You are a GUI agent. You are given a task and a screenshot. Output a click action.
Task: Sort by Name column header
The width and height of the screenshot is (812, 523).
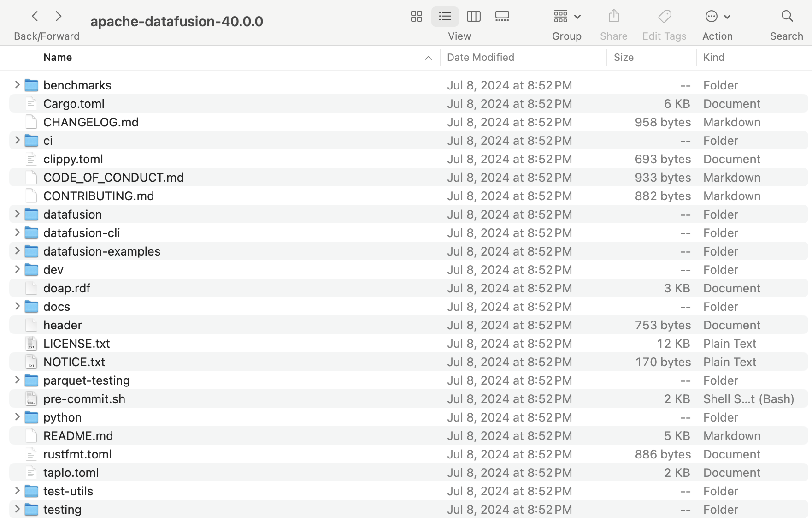click(x=58, y=57)
